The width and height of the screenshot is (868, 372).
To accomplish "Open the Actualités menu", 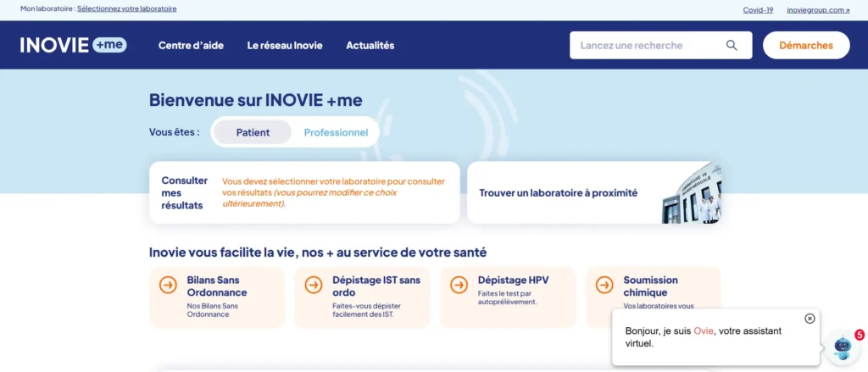I will coord(370,46).
